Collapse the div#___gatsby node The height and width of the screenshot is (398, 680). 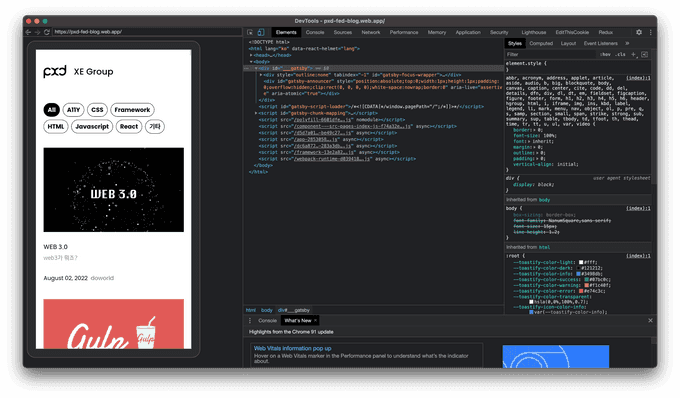click(x=256, y=69)
